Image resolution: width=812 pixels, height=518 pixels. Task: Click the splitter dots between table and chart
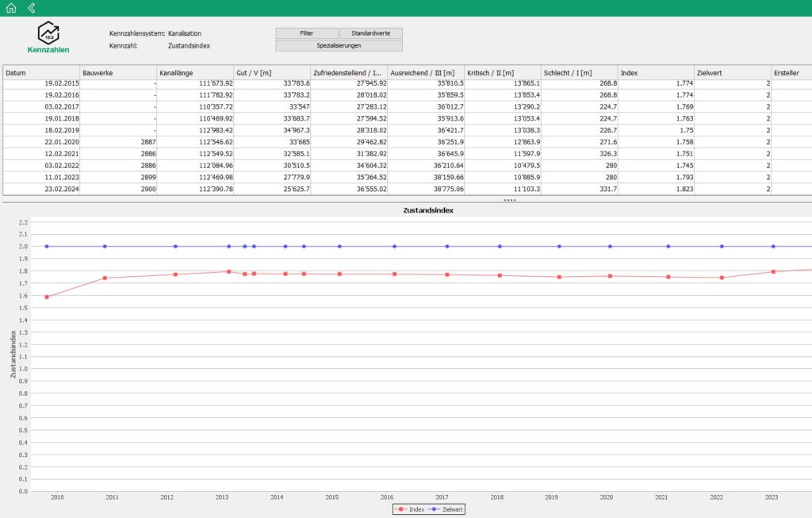(x=510, y=200)
